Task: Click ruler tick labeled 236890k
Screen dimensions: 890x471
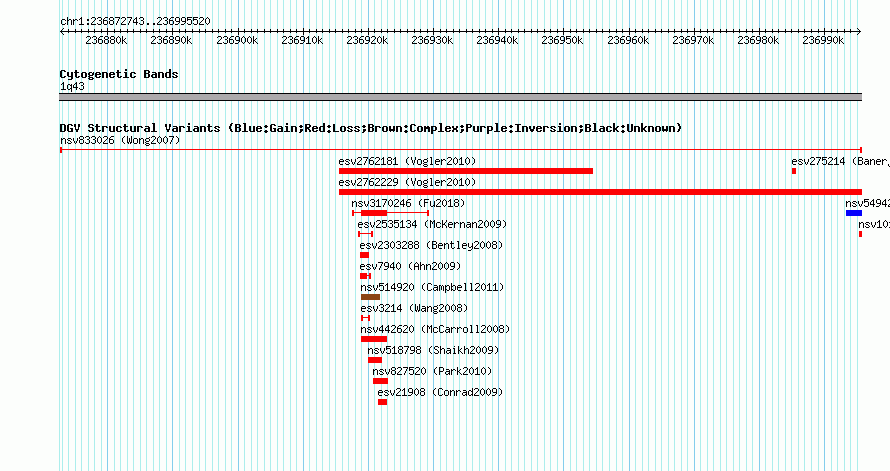Action: tap(171, 40)
